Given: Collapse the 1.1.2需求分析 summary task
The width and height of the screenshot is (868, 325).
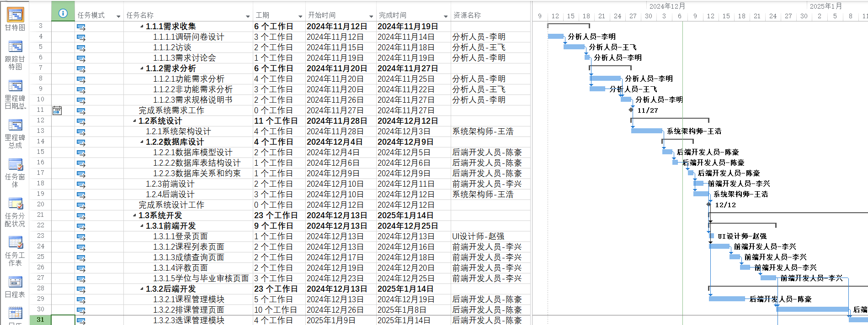Looking at the screenshot, I should 142,69.
